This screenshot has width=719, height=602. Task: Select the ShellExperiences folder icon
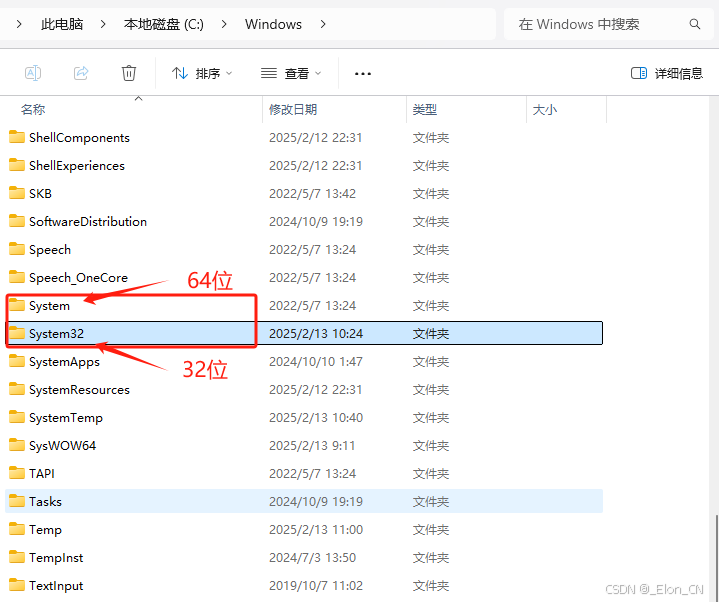click(x=17, y=165)
